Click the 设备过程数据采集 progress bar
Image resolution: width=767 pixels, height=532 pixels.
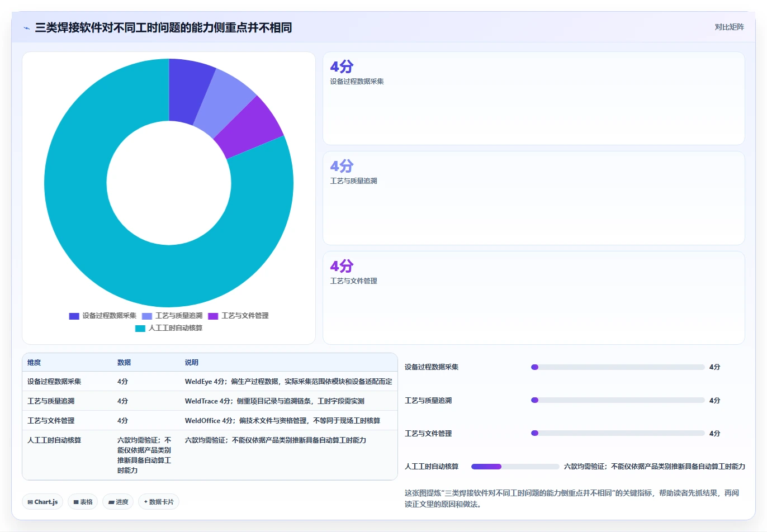pyautogui.click(x=618, y=367)
